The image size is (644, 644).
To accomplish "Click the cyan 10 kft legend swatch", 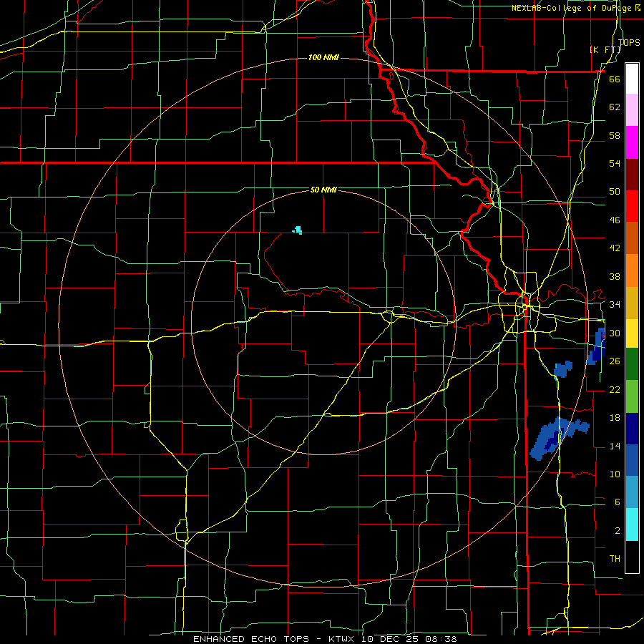I will tap(632, 525).
